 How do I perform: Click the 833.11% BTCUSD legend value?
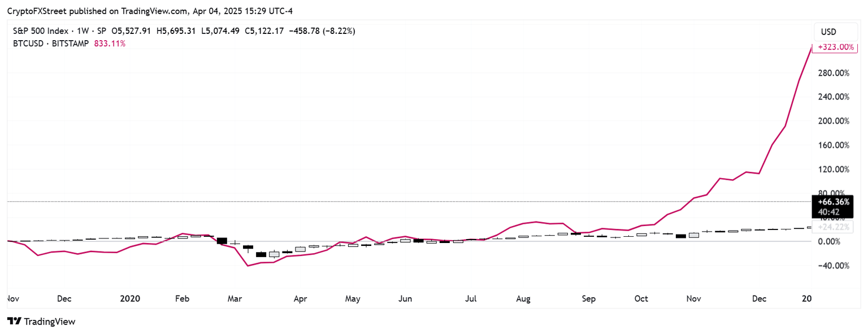pyautogui.click(x=109, y=43)
